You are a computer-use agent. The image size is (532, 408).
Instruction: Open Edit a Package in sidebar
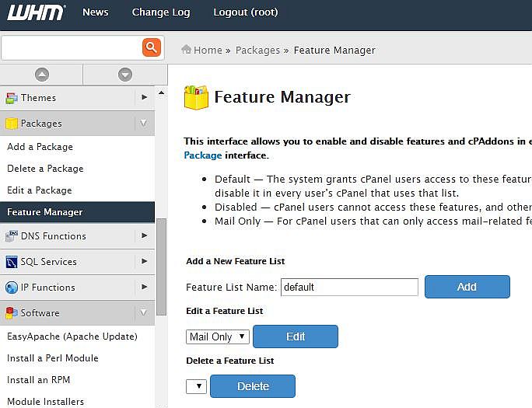click(40, 190)
